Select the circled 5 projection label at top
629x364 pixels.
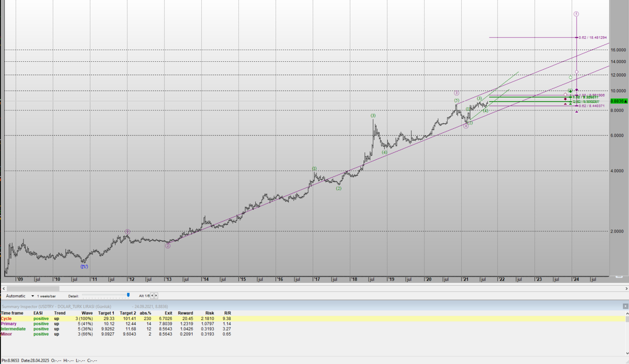point(576,14)
